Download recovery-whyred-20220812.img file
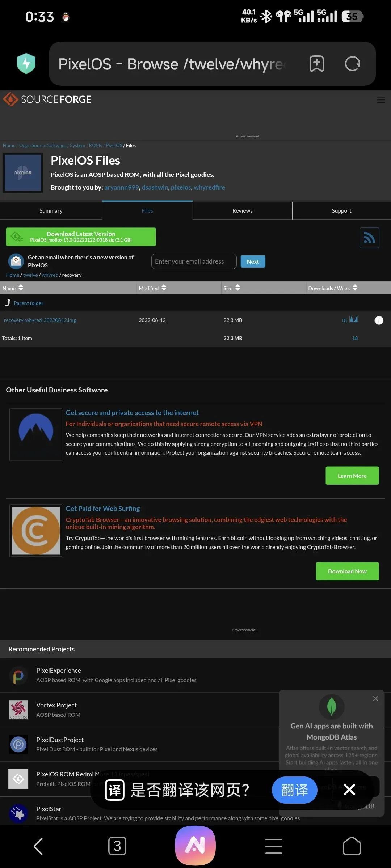 click(x=40, y=320)
